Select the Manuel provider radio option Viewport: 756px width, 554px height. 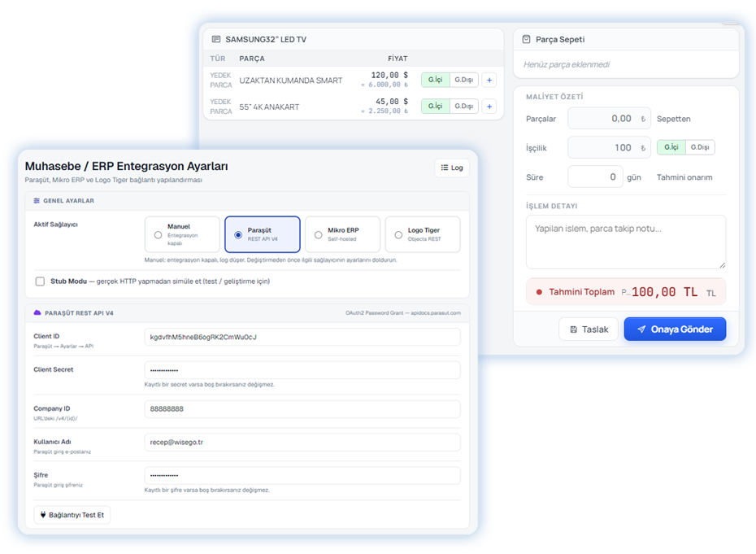[182, 234]
